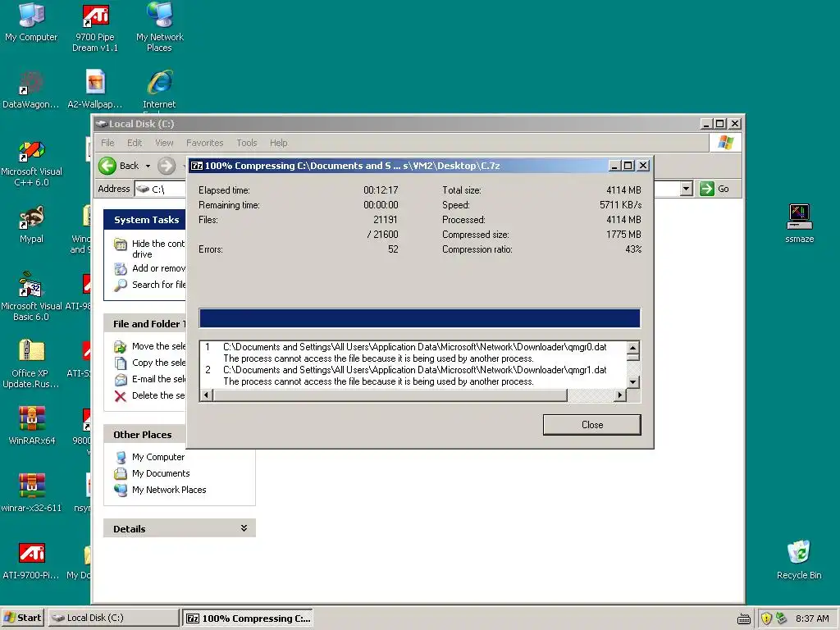Image resolution: width=840 pixels, height=630 pixels.
Task: Click the C:\ address bar field
Action: (x=407, y=189)
